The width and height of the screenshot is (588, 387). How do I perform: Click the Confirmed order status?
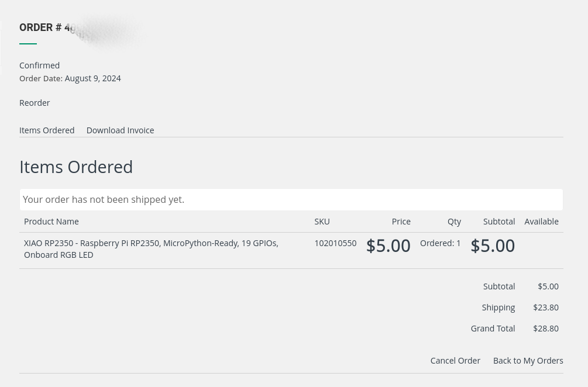point(39,65)
